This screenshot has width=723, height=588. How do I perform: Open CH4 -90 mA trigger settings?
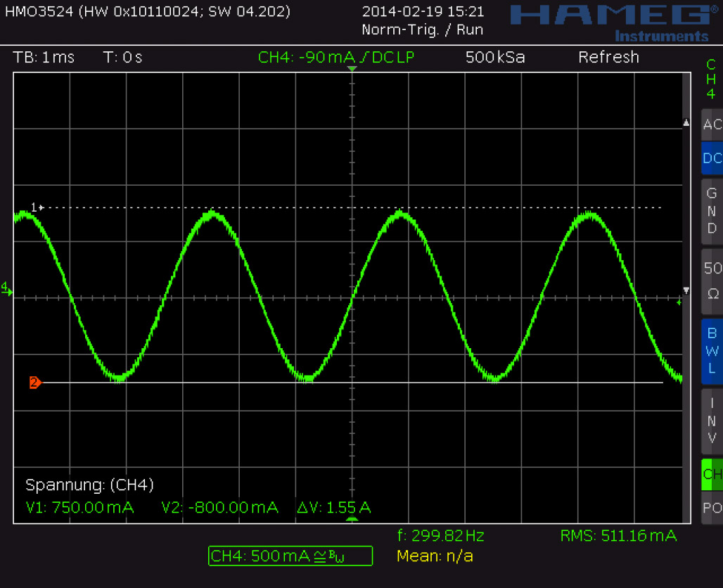tap(336, 58)
